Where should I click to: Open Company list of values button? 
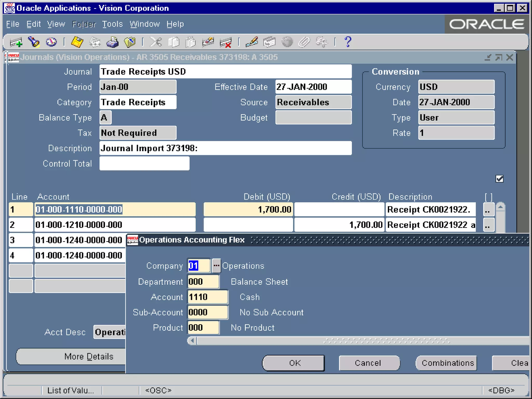point(216,266)
